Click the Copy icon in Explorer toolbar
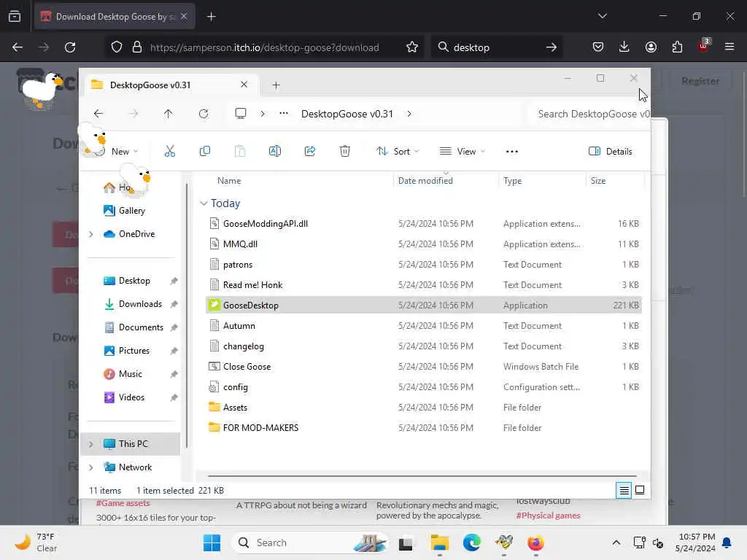The image size is (747, 560). click(x=205, y=152)
